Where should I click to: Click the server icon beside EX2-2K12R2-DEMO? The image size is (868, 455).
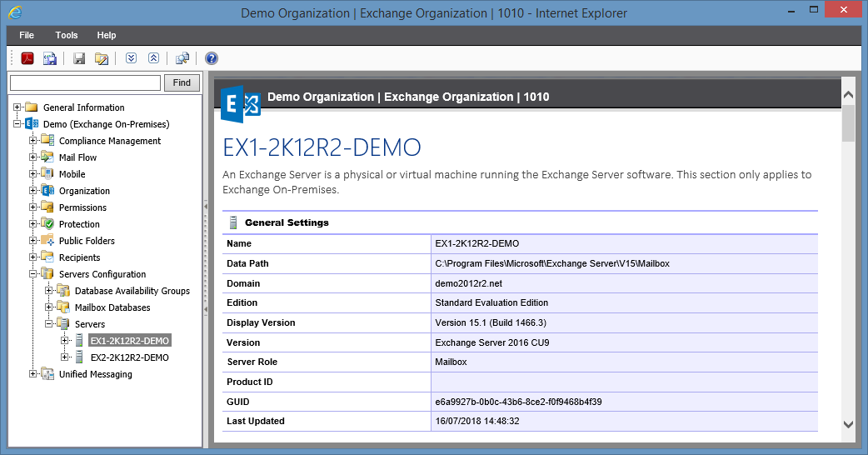[79, 357]
